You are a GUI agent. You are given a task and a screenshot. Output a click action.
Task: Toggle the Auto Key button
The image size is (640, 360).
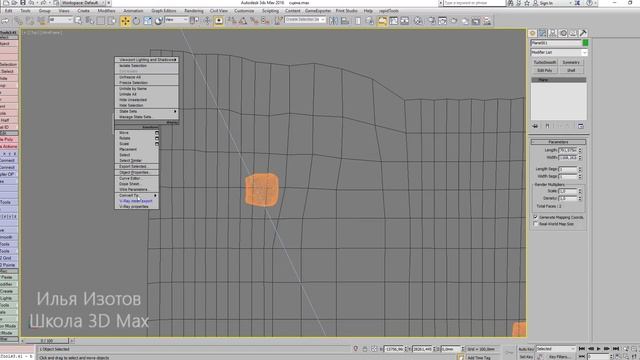pos(526,349)
